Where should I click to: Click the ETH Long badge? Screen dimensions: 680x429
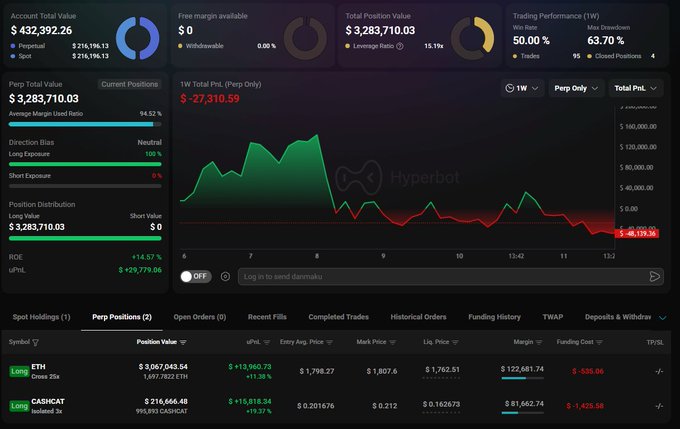(19, 371)
